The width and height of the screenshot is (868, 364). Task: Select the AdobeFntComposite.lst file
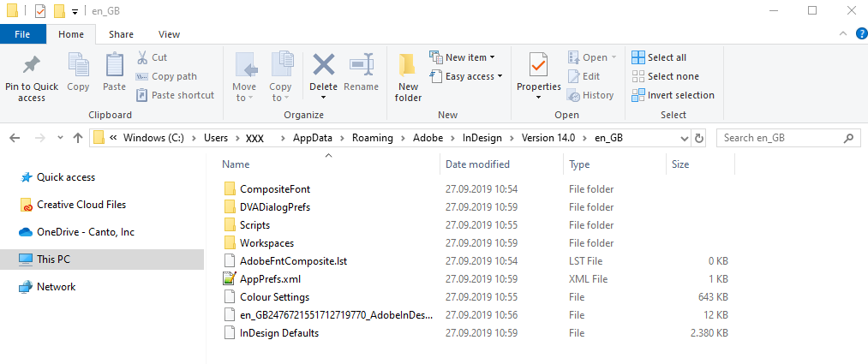[293, 261]
